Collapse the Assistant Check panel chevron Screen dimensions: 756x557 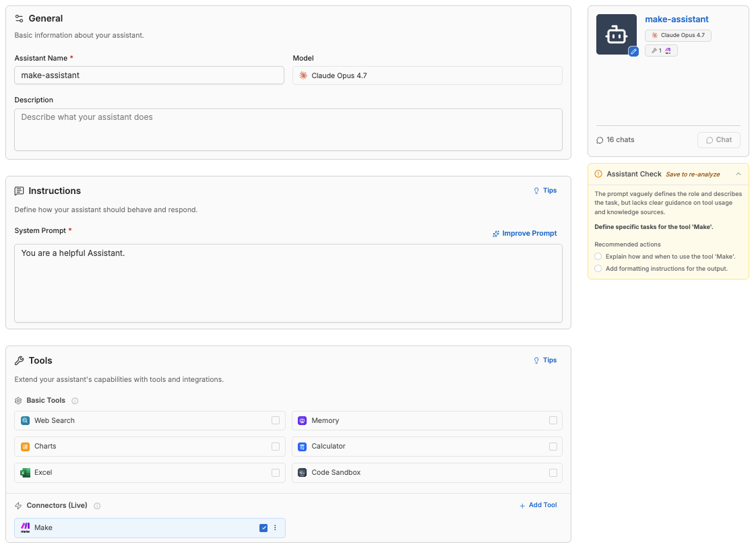[738, 174]
